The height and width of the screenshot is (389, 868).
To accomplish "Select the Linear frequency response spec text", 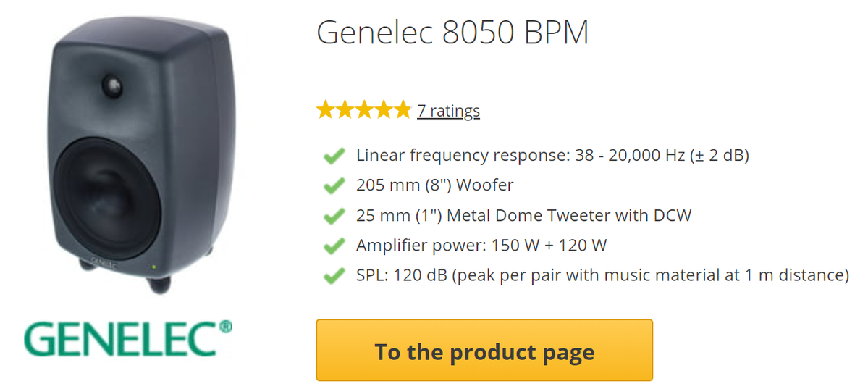I will [552, 155].
